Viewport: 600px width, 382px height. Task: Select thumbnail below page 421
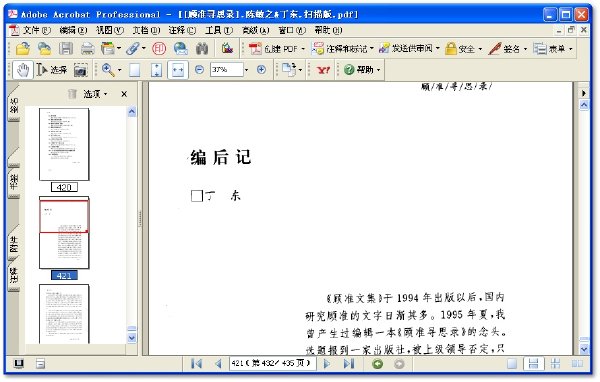coord(64,313)
